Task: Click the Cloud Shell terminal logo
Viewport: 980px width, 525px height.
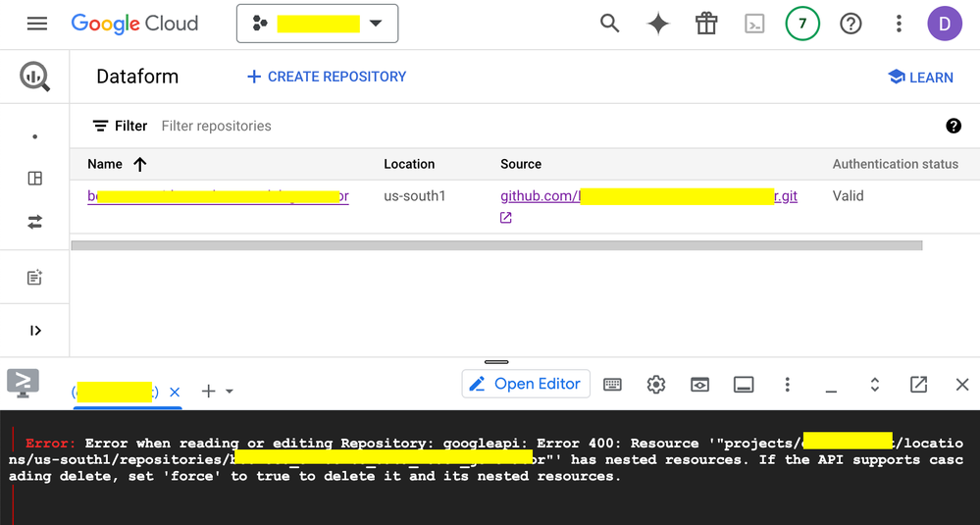Action: [24, 383]
